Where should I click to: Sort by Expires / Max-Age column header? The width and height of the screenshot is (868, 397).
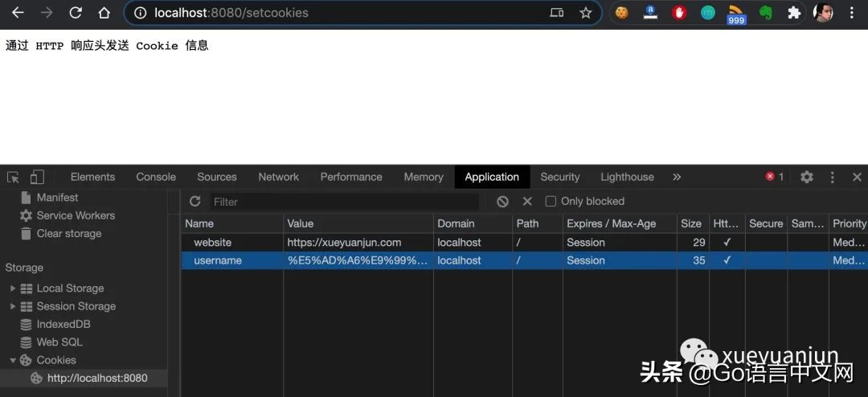click(x=620, y=223)
